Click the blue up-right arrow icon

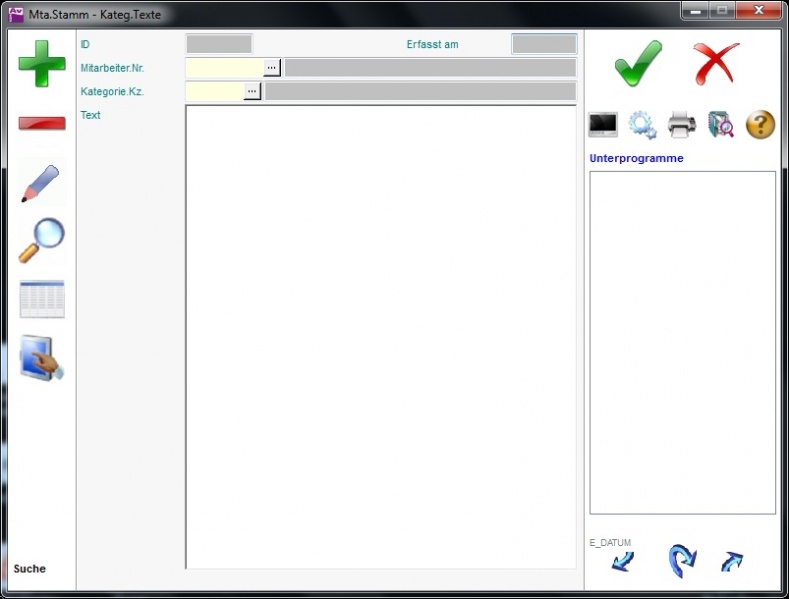pos(732,562)
